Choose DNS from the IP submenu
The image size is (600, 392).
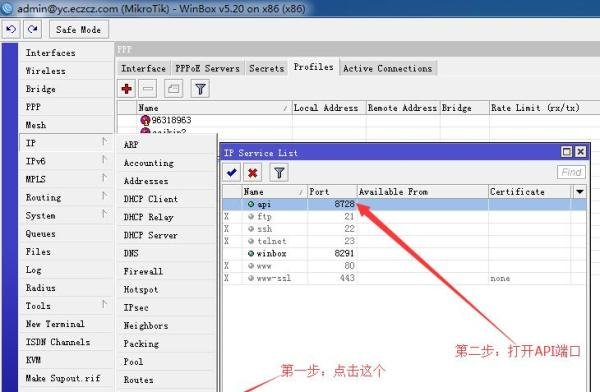(x=166, y=253)
